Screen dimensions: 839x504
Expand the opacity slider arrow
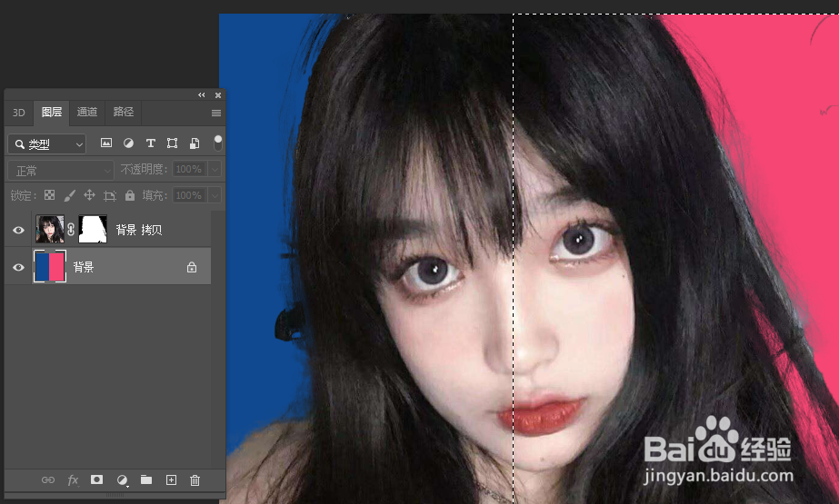pyautogui.click(x=215, y=169)
